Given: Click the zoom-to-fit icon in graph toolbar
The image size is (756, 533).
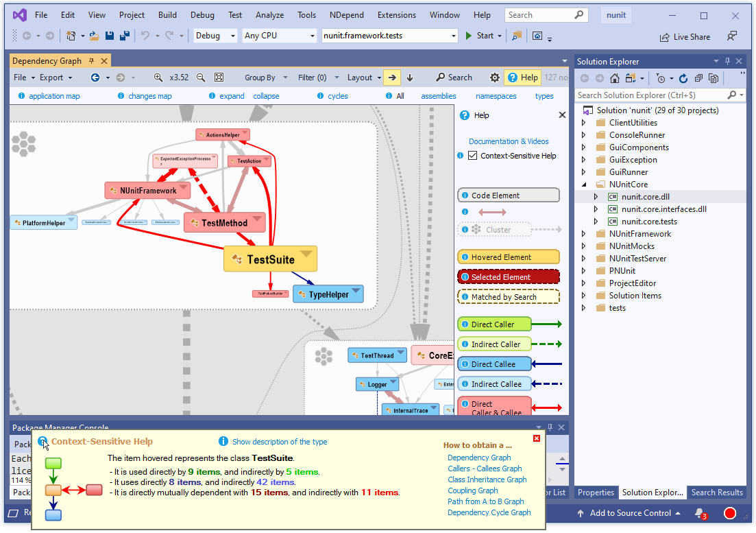Looking at the screenshot, I should 219,78.
